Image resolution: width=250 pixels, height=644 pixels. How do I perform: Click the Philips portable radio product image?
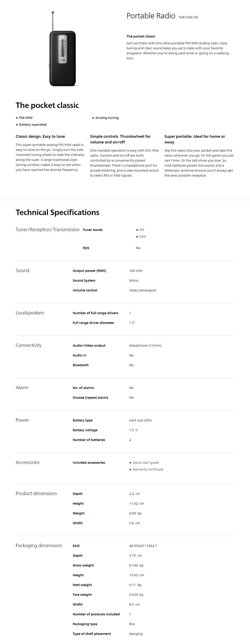click(x=62, y=49)
